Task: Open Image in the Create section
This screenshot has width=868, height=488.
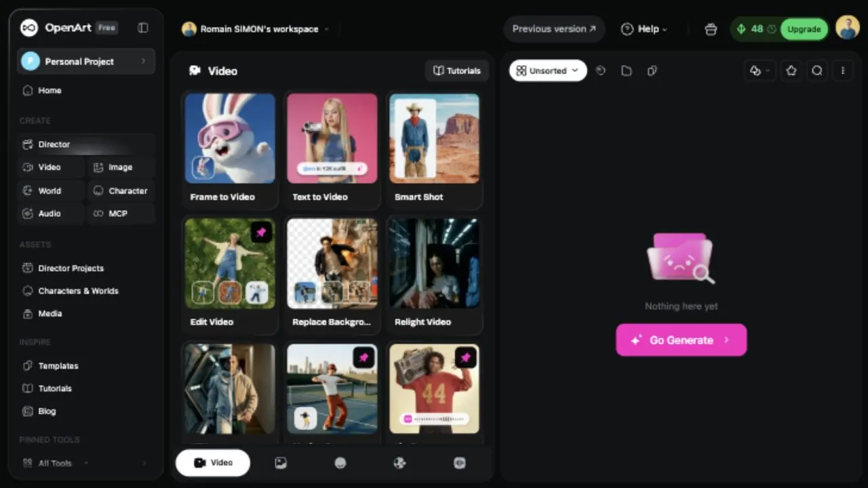Action: pos(121,167)
